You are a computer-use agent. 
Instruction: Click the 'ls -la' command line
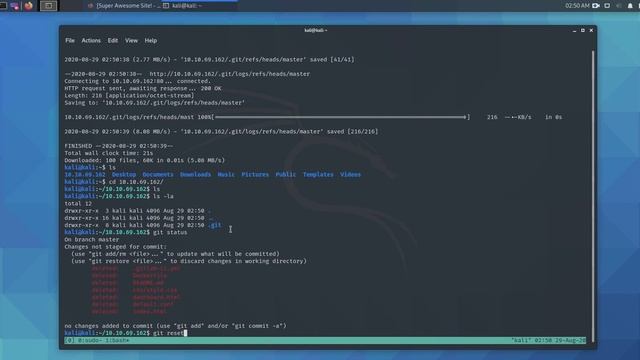point(119,196)
